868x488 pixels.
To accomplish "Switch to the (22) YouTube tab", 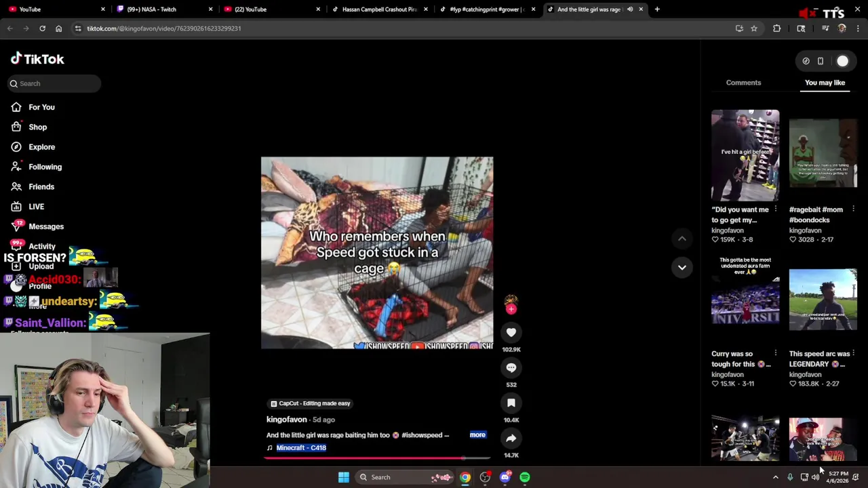I will click(271, 9).
